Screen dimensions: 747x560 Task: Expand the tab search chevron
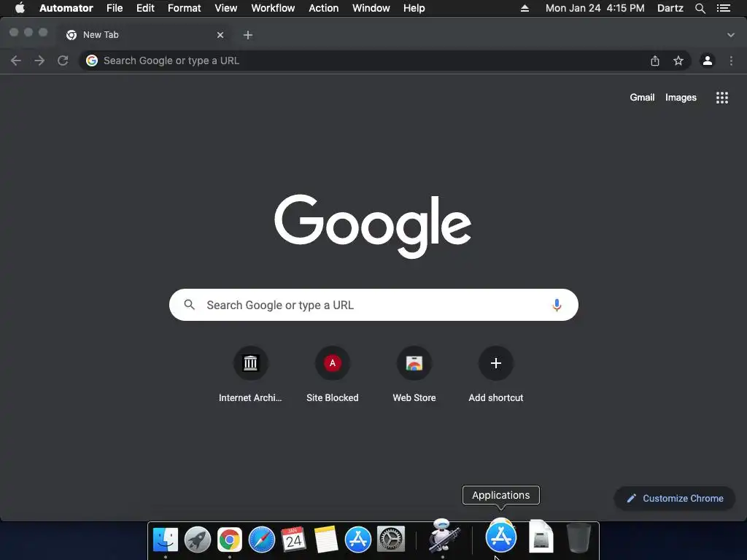point(731,35)
